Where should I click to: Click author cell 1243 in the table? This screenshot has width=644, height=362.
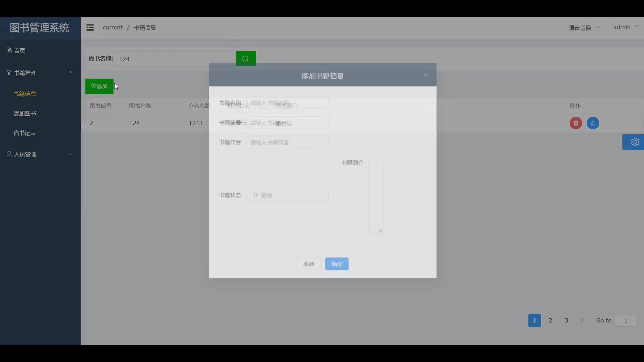(x=196, y=123)
